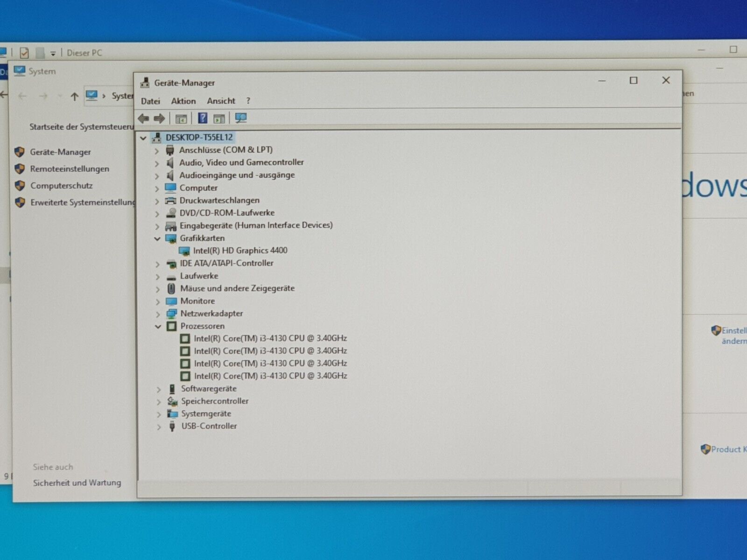Expand the Computer node
Image resolution: width=747 pixels, height=560 pixels.
click(x=157, y=189)
